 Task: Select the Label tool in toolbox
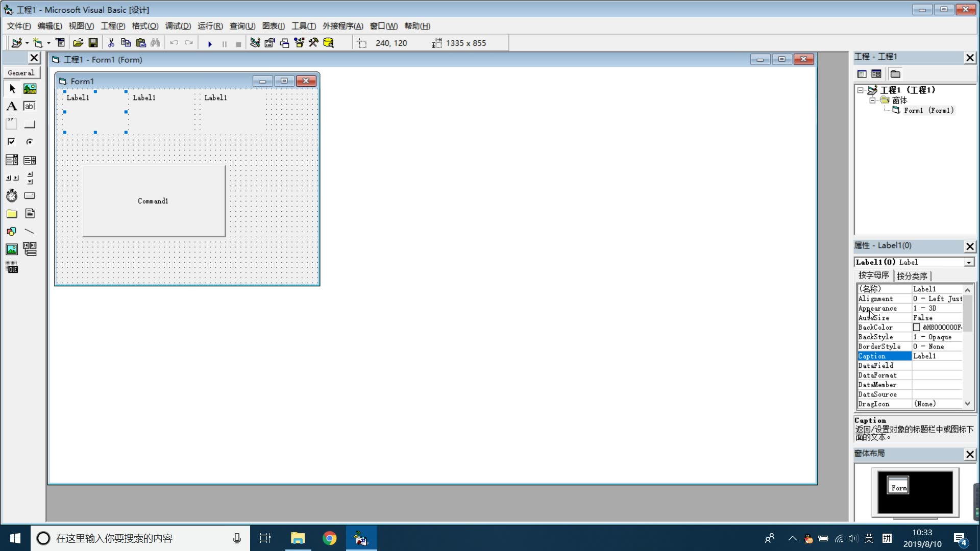pos(12,106)
